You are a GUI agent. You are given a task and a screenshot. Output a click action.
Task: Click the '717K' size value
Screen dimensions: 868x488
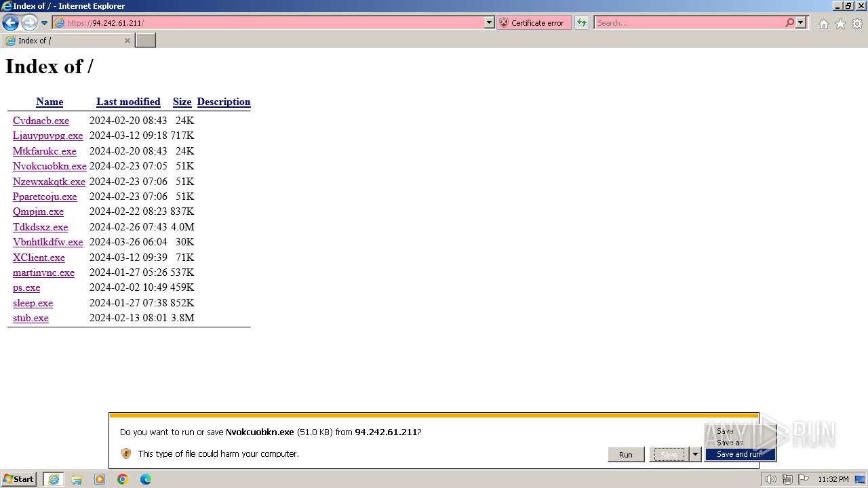(x=182, y=136)
